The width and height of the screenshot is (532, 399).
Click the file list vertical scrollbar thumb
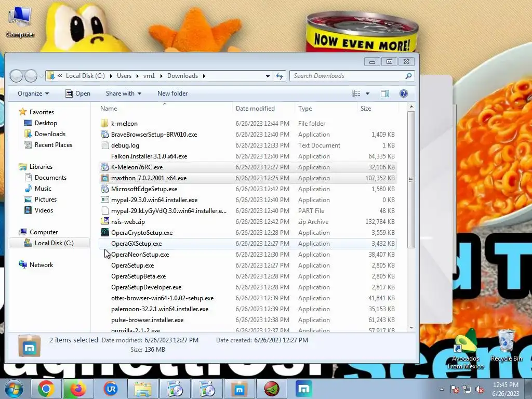pyautogui.click(x=411, y=179)
